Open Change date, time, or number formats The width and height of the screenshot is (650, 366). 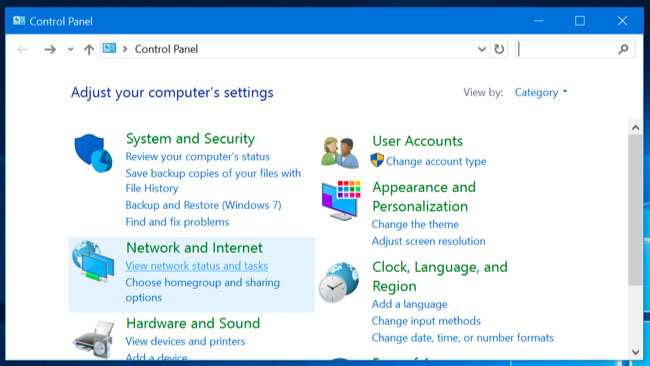point(462,337)
